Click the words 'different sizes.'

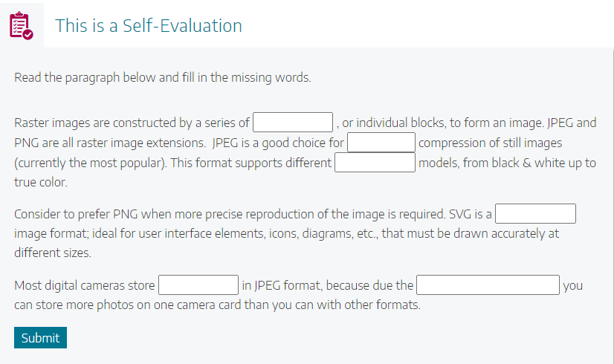[53, 253]
